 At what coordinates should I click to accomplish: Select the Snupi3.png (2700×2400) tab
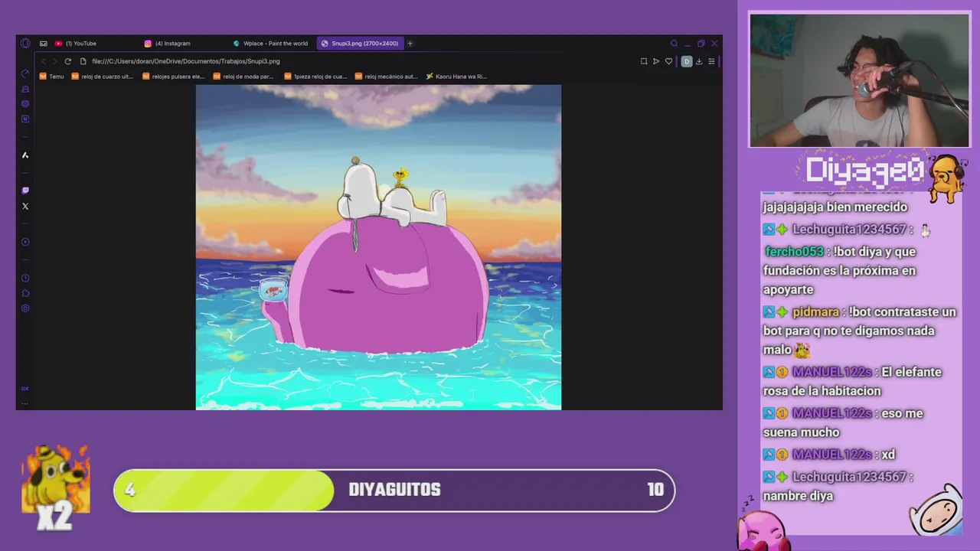coord(360,44)
